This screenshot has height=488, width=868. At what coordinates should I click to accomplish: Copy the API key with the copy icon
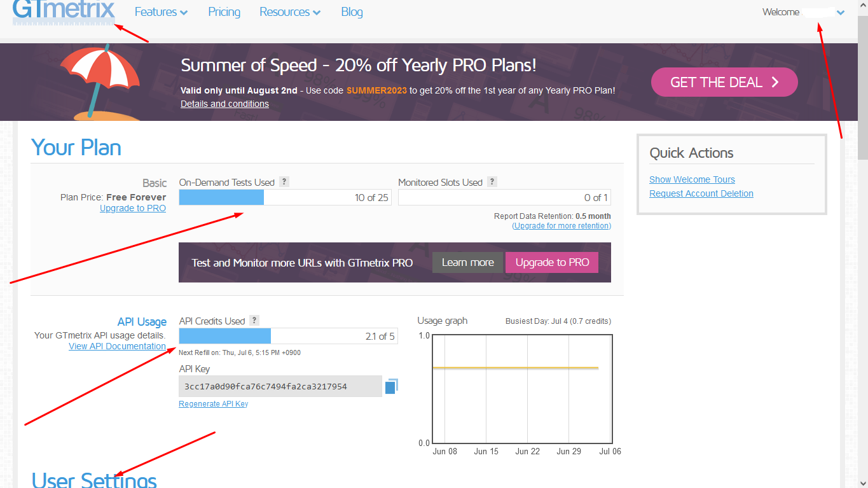392,386
